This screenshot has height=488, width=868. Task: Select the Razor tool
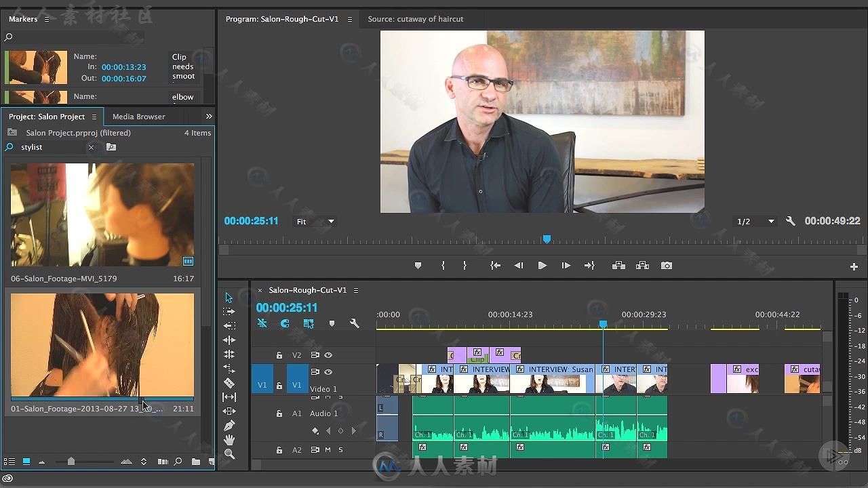click(229, 383)
